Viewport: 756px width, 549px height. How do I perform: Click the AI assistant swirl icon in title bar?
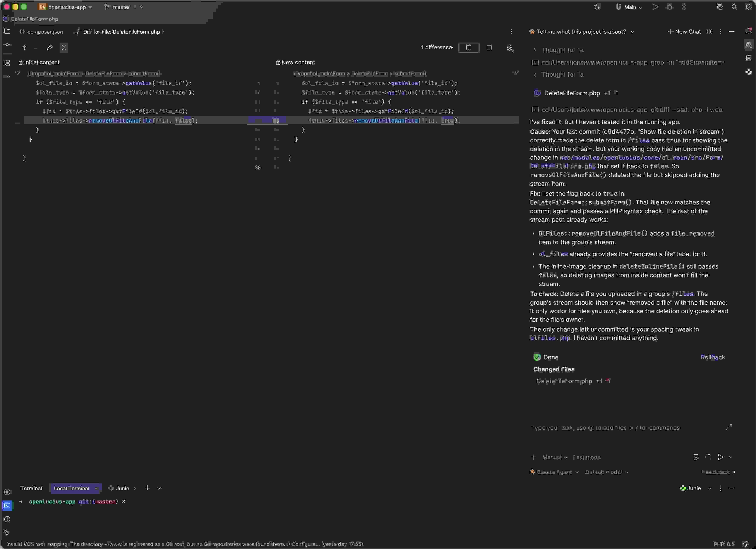pos(720,7)
